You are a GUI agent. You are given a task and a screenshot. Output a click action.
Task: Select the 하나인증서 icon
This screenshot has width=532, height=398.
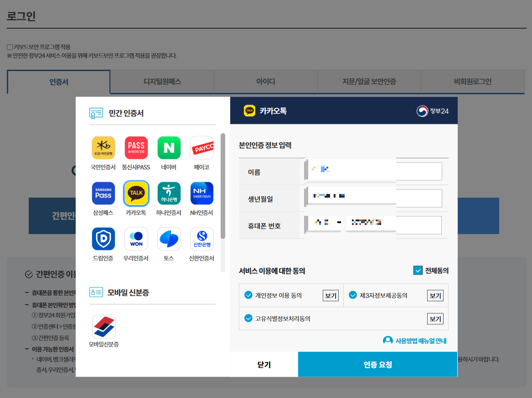pos(169,193)
